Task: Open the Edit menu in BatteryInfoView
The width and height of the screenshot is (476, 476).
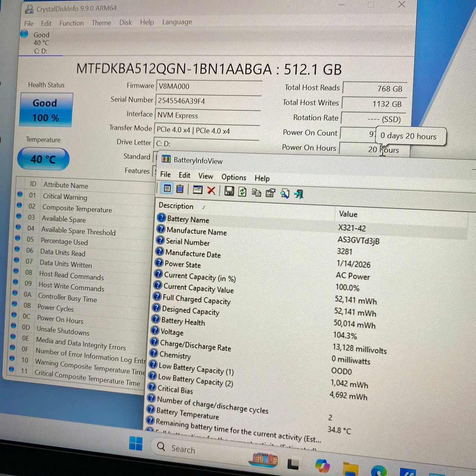Action: 184,175
